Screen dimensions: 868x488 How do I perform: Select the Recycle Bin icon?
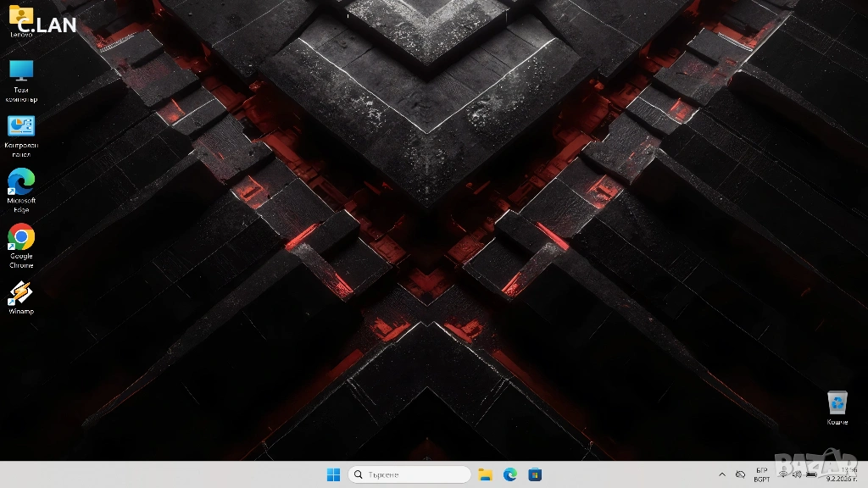837,402
